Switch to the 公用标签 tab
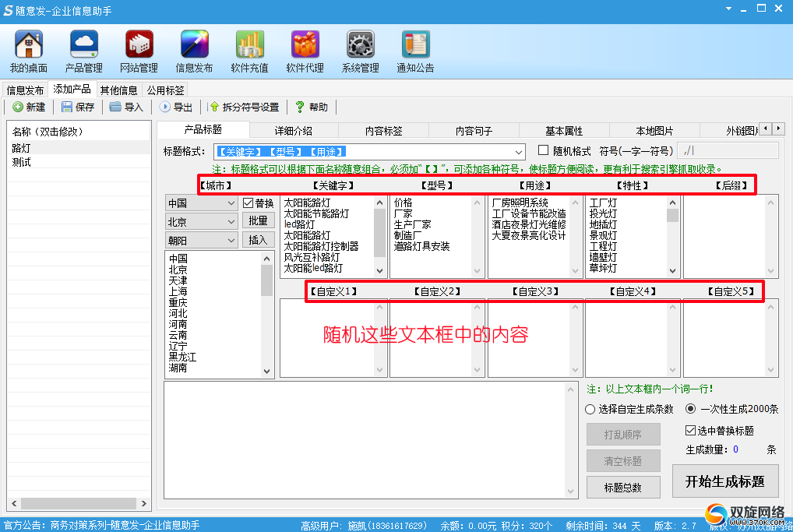The image size is (793, 532). point(165,90)
